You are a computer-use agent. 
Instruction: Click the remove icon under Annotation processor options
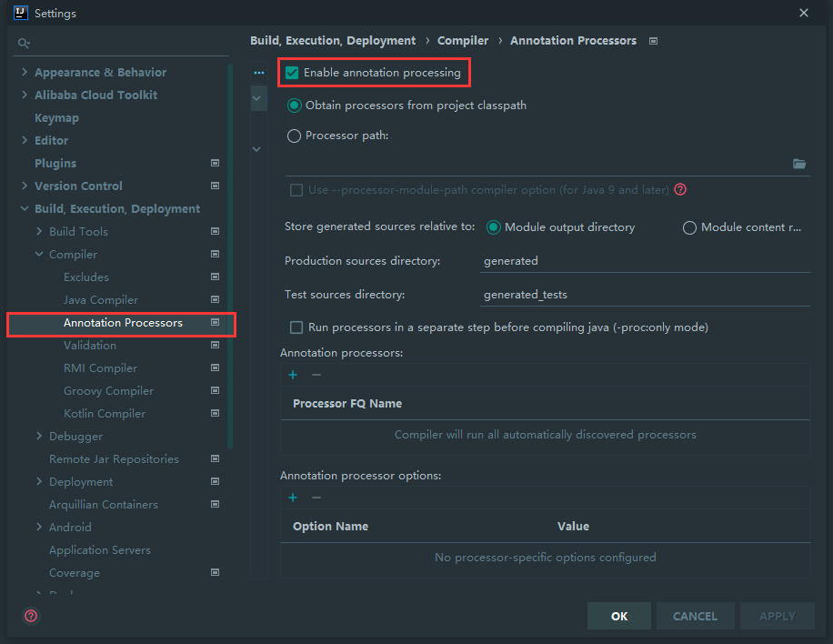(316, 498)
